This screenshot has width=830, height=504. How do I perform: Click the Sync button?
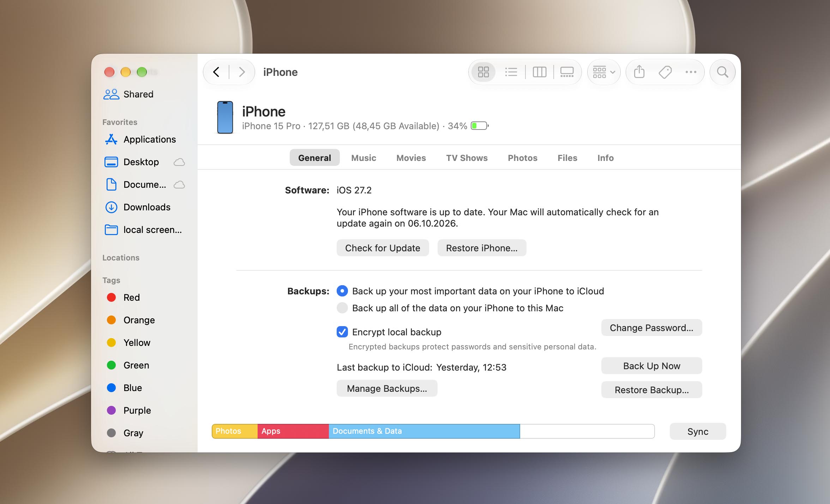click(698, 431)
